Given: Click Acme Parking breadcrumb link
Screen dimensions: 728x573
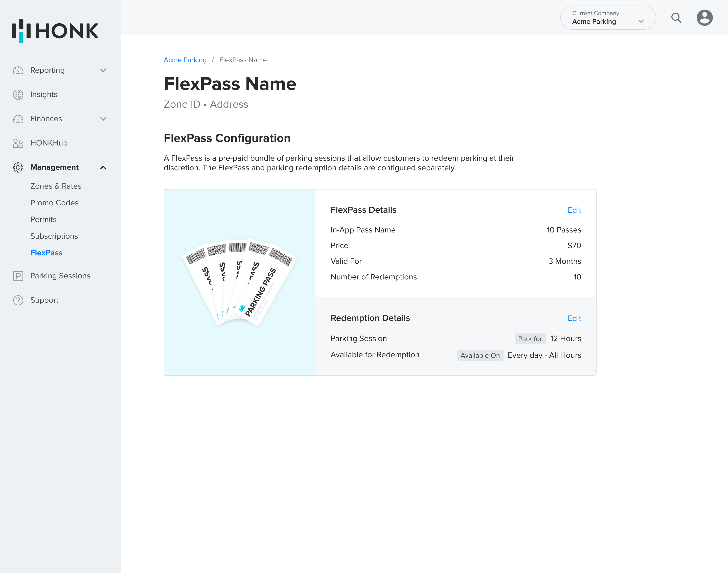Looking at the screenshot, I should [x=185, y=60].
